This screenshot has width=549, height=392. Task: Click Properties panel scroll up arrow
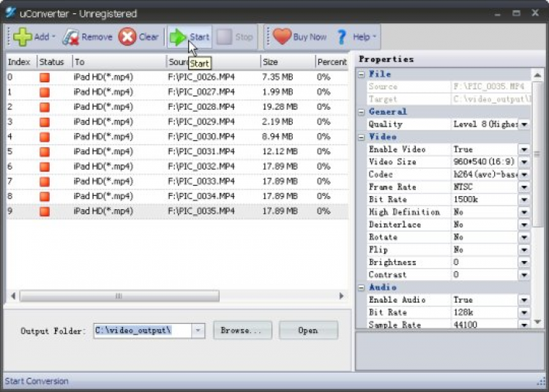537,75
